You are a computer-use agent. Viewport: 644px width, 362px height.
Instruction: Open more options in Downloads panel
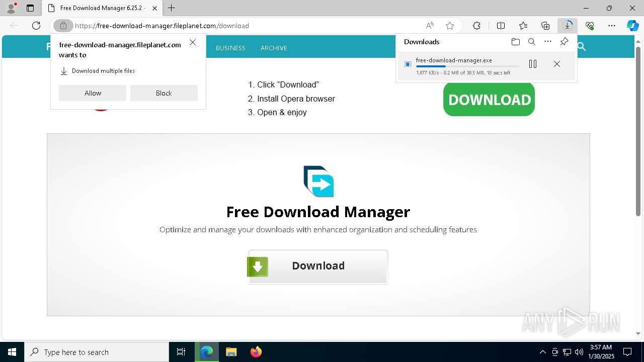coord(548,42)
